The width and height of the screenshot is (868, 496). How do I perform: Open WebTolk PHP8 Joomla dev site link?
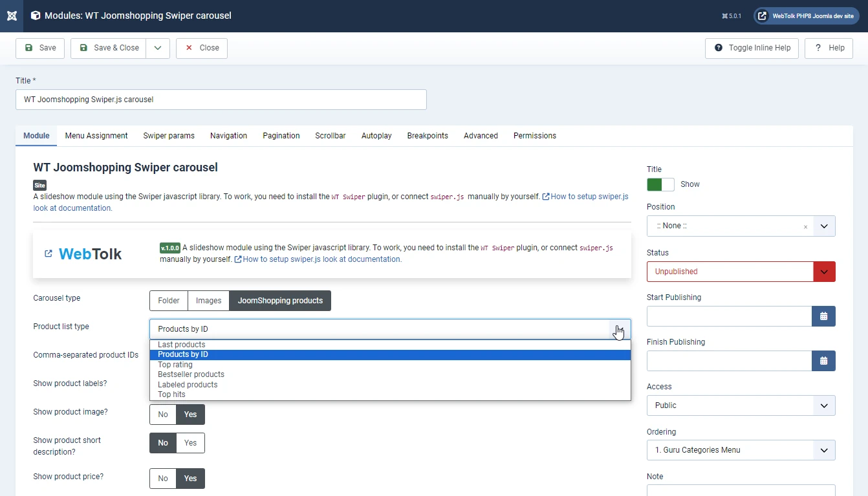pyautogui.click(x=806, y=16)
